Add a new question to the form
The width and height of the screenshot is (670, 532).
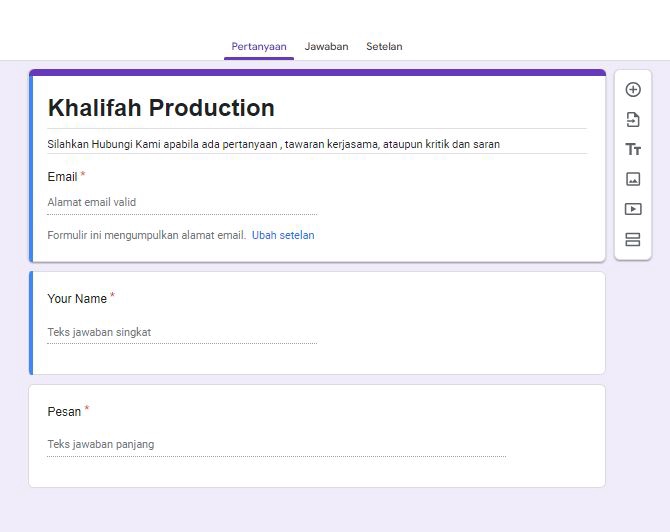633,90
